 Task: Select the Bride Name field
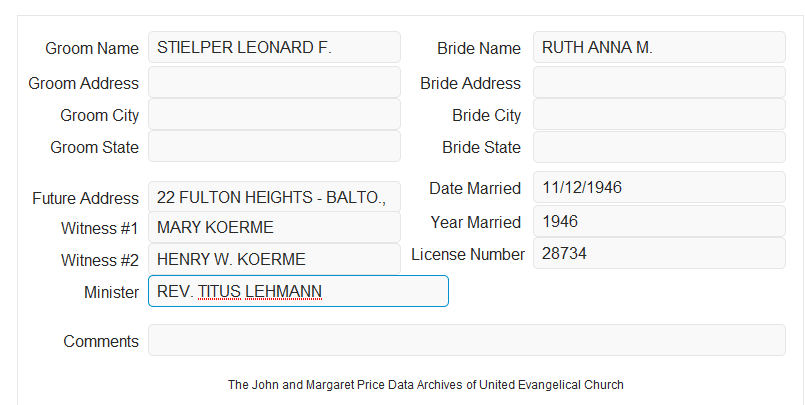tap(659, 47)
